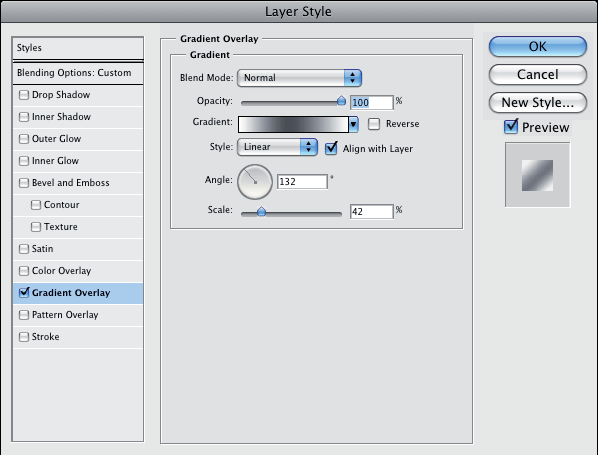This screenshot has height=455, width=598.
Task: Click the Scale slider handle
Action: [261, 211]
